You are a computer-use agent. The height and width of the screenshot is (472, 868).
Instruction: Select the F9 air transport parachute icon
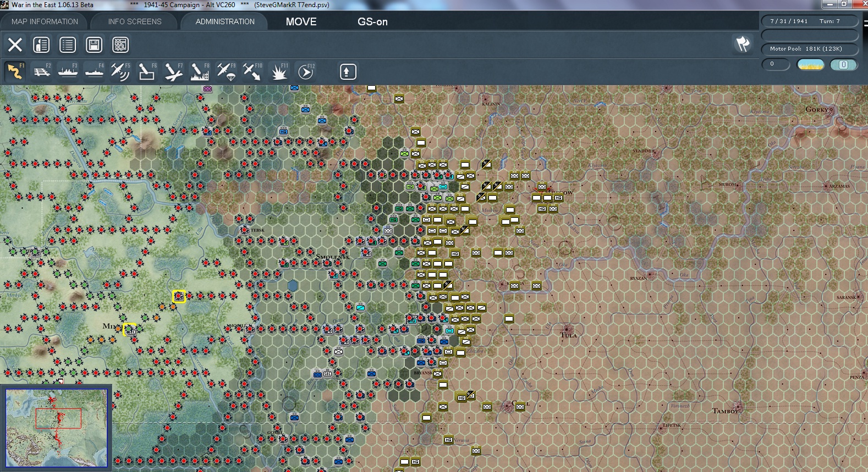[x=226, y=72]
